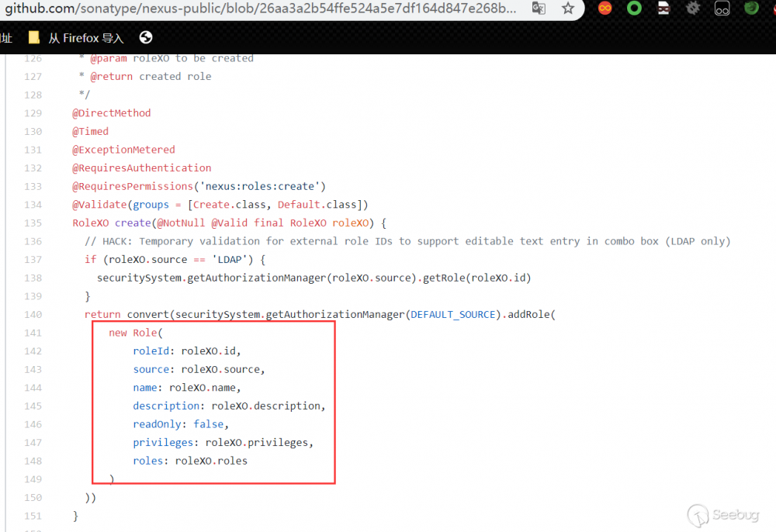776x532 pixels.
Task: Click the 址 item on the bookmarks bar
Action: click(x=7, y=36)
